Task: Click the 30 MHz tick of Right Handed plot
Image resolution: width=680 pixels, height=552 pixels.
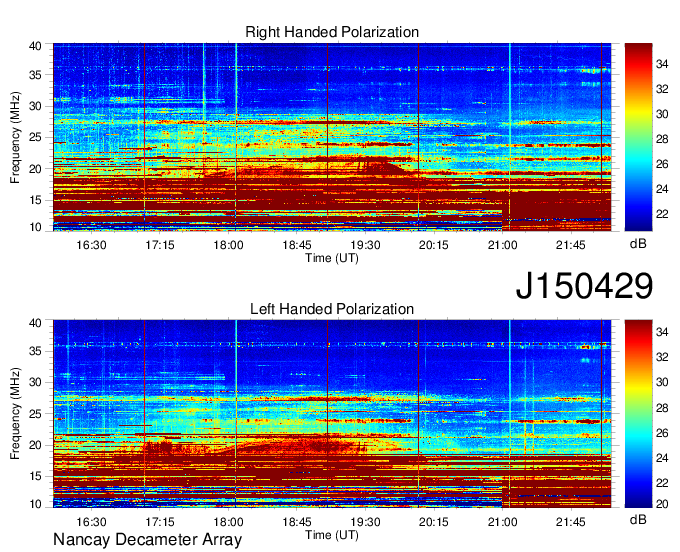Action: [x=35, y=106]
